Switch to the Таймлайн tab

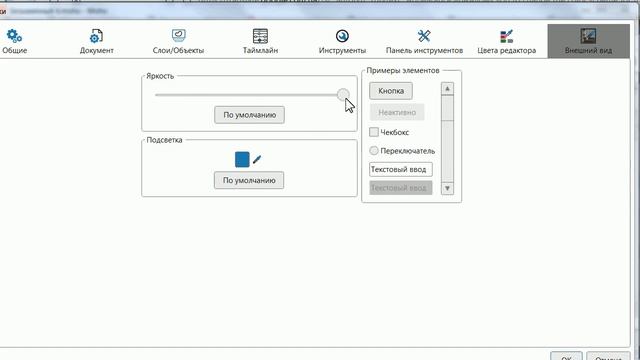click(x=260, y=41)
